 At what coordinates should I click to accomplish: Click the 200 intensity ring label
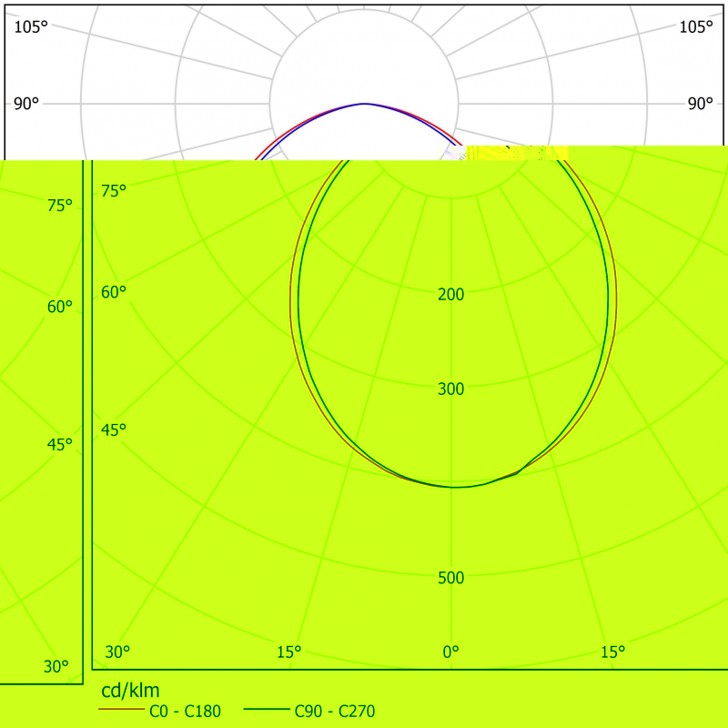(450, 294)
